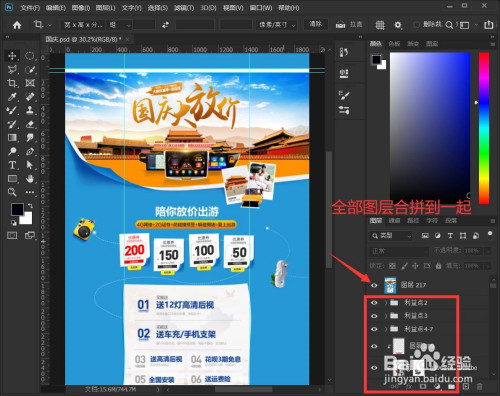500x396 pixels.
Task: Open the blend mode 正常 dropdown
Action: click(x=399, y=251)
